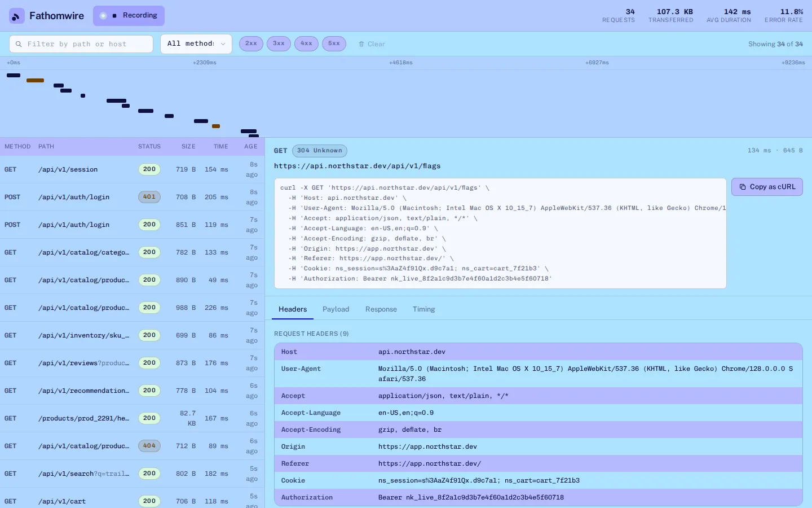Click the search magnifier icon in filter box
812x508 pixels.
click(19, 44)
